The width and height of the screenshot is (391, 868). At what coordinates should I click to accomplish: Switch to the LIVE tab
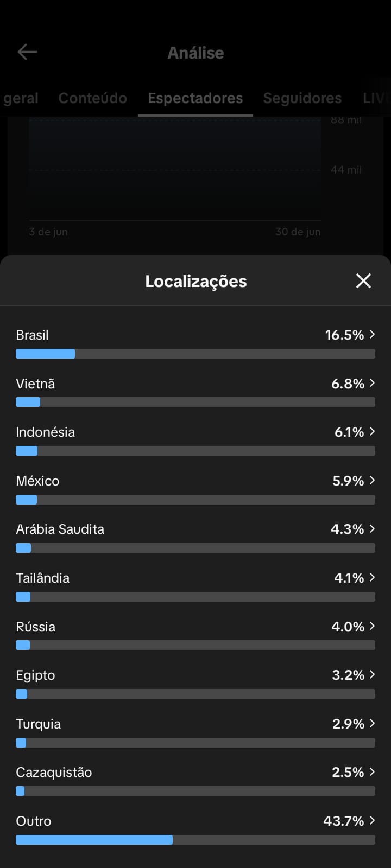[x=376, y=98]
